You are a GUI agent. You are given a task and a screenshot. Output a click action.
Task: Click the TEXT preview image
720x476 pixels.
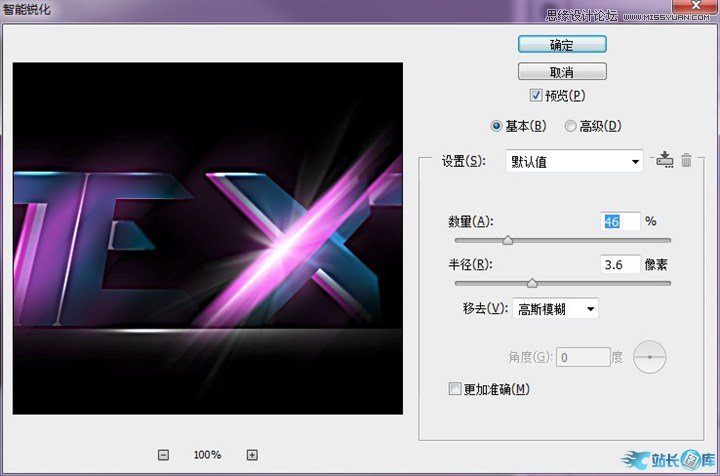click(208, 238)
